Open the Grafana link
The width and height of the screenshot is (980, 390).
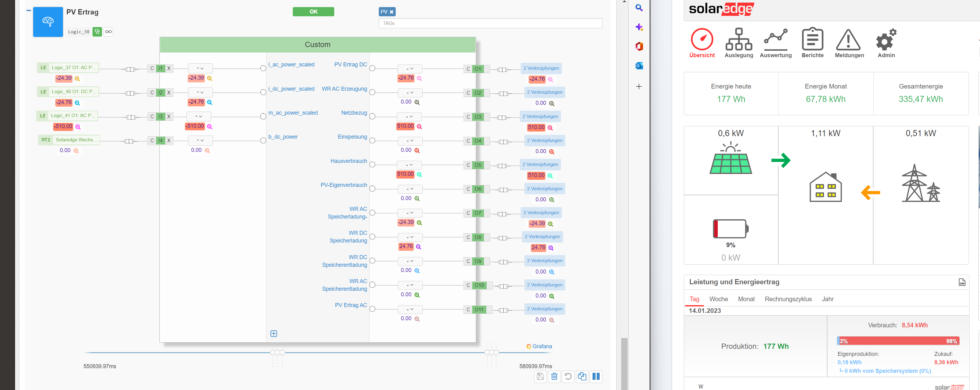(539, 346)
